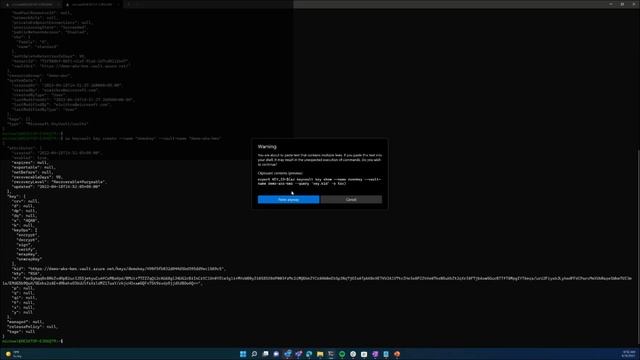640x360 pixels.
Task: Click the clipboard preview export command
Action: click(319, 181)
